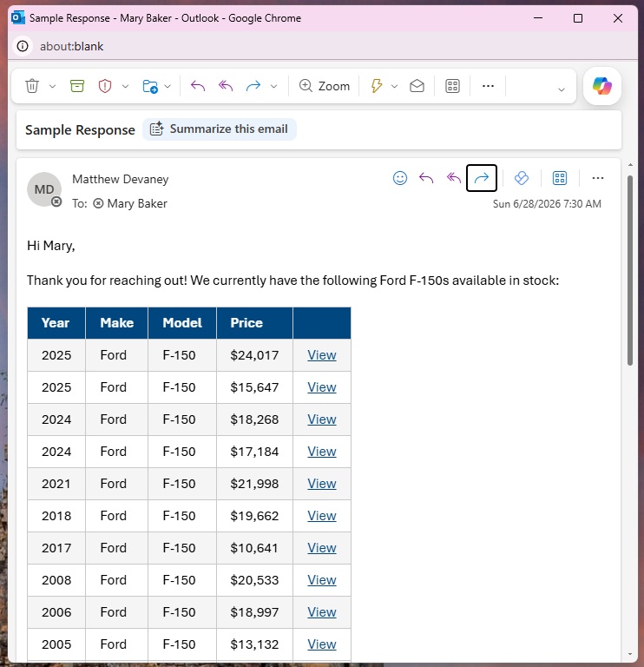The width and height of the screenshot is (644, 667).
Task: Open View link for $15,647 truck
Action: (x=322, y=387)
